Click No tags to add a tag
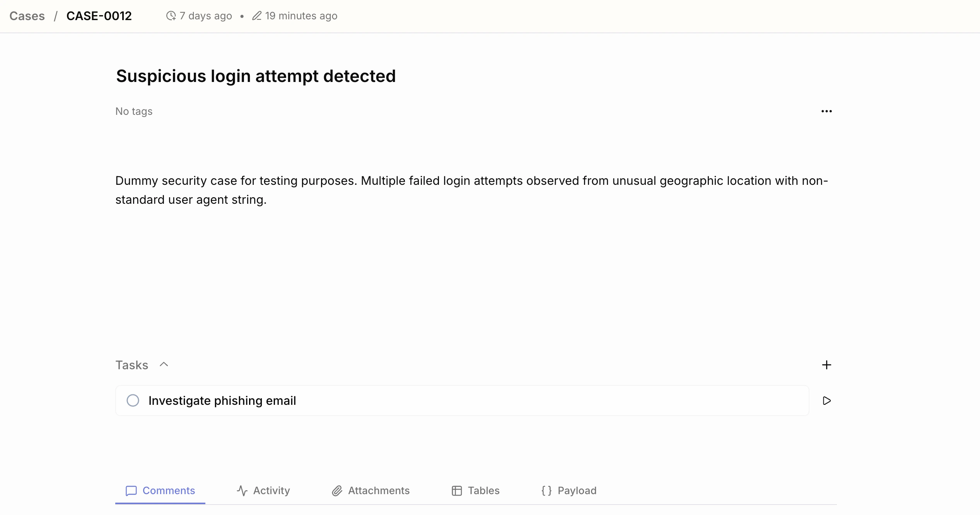Screen dimensions: 980x515 [x=133, y=111]
